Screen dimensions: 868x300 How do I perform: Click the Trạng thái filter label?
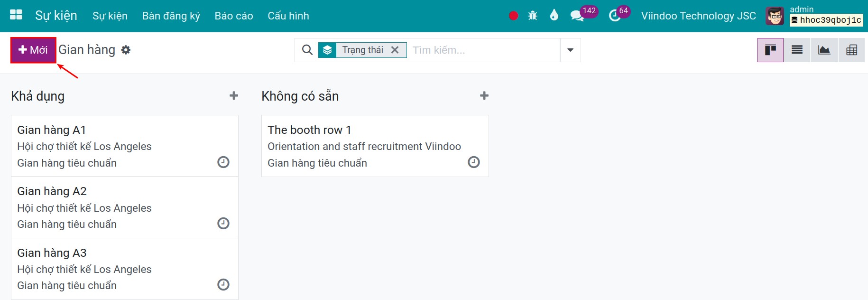(363, 50)
